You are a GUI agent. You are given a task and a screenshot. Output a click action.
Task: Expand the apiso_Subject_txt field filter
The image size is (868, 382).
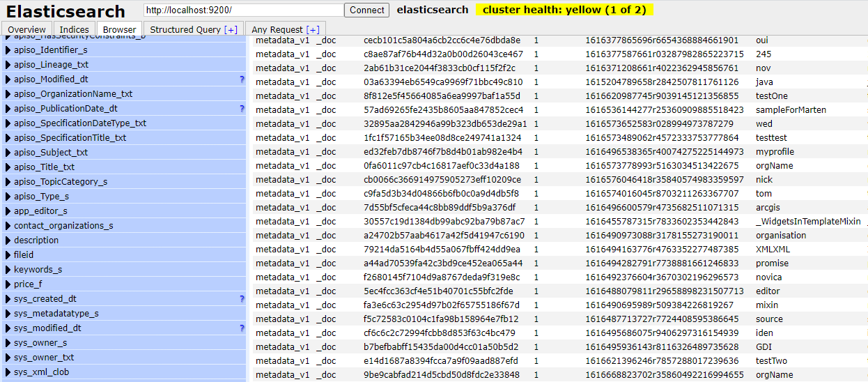click(124, 153)
